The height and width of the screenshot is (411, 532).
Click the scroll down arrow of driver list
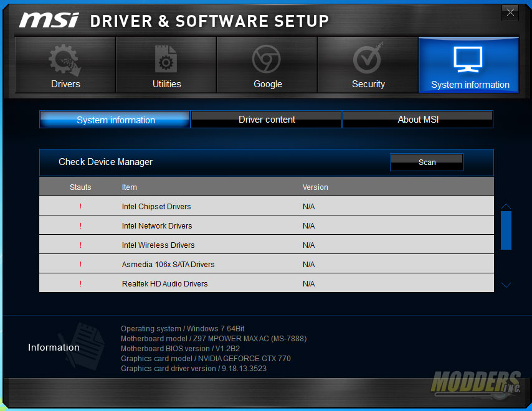(506, 285)
